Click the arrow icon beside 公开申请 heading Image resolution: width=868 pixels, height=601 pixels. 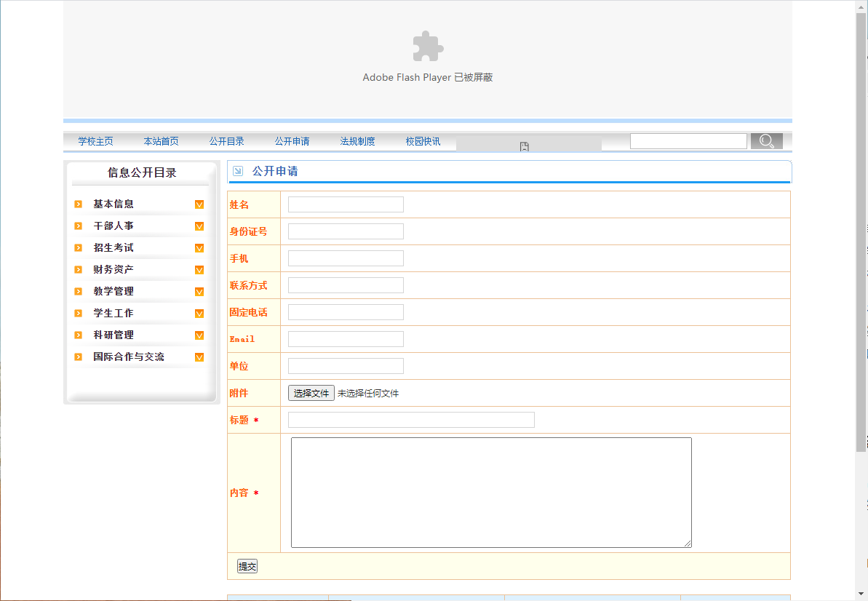tap(237, 172)
